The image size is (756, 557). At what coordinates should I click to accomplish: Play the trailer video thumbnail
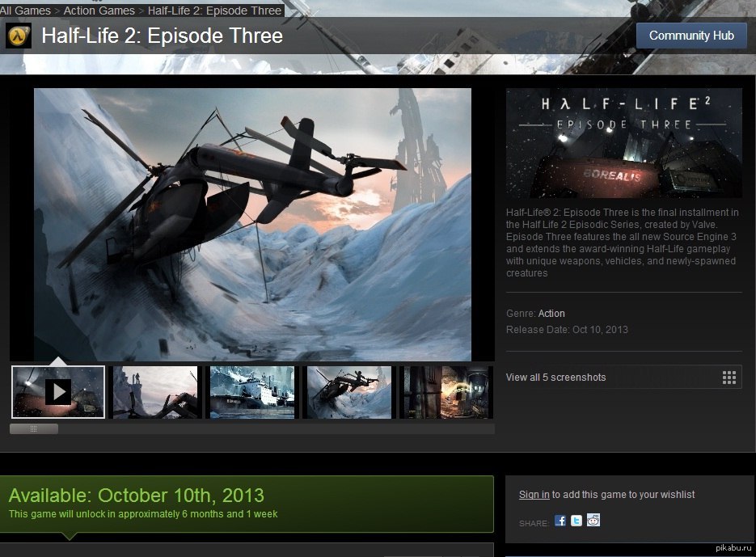tap(58, 392)
